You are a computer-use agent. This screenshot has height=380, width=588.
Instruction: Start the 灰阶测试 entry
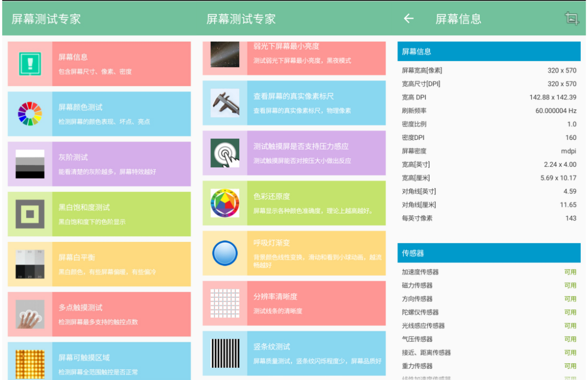[99, 164]
